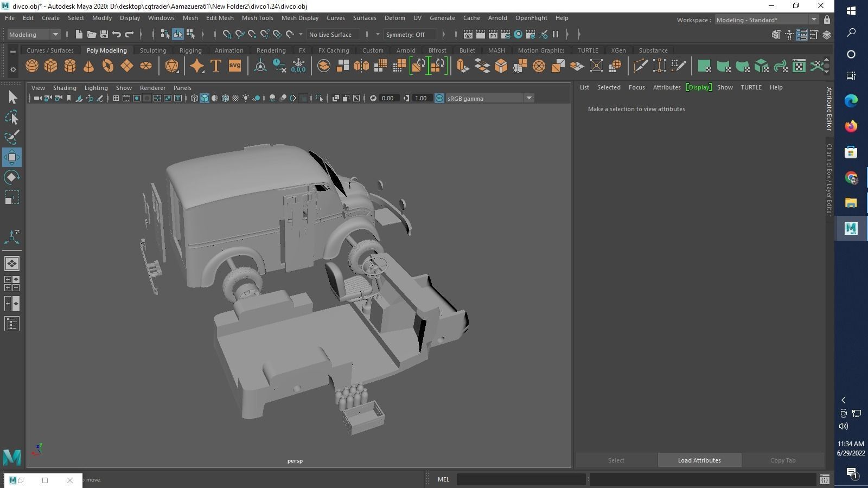Click the Load Attributes button

pyautogui.click(x=699, y=460)
